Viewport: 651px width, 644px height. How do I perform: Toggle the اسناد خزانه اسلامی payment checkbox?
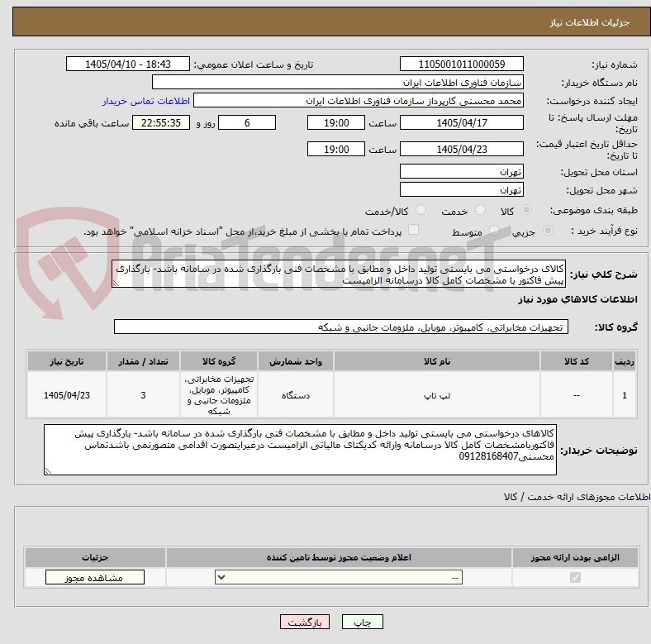click(x=414, y=230)
